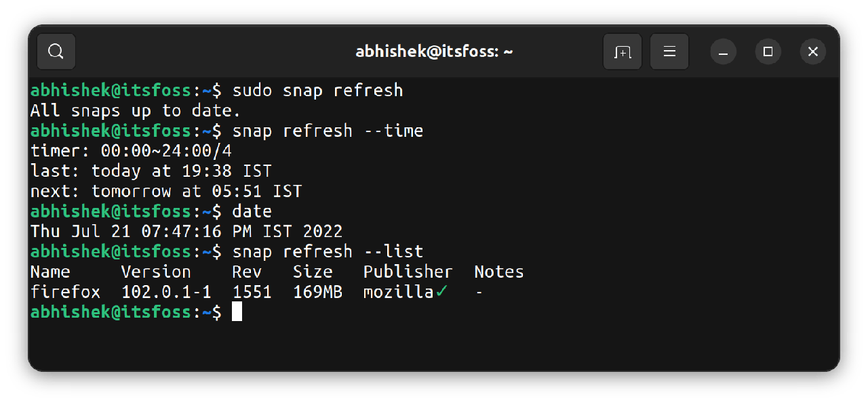Click the date output line Thu Jul 21
This screenshot has width=868, height=403.
pyautogui.click(x=186, y=232)
